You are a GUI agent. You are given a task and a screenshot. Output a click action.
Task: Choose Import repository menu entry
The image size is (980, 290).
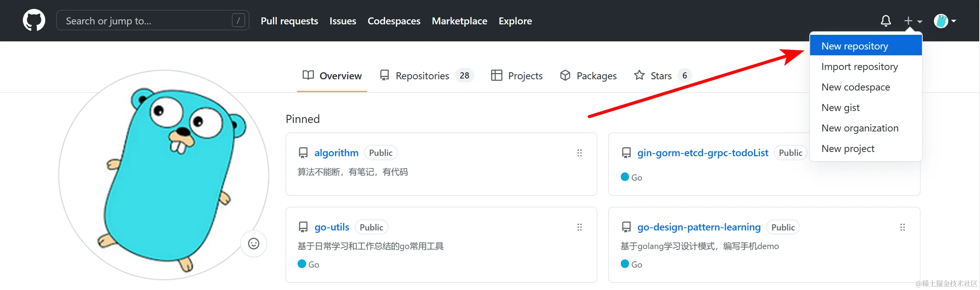click(x=865, y=67)
